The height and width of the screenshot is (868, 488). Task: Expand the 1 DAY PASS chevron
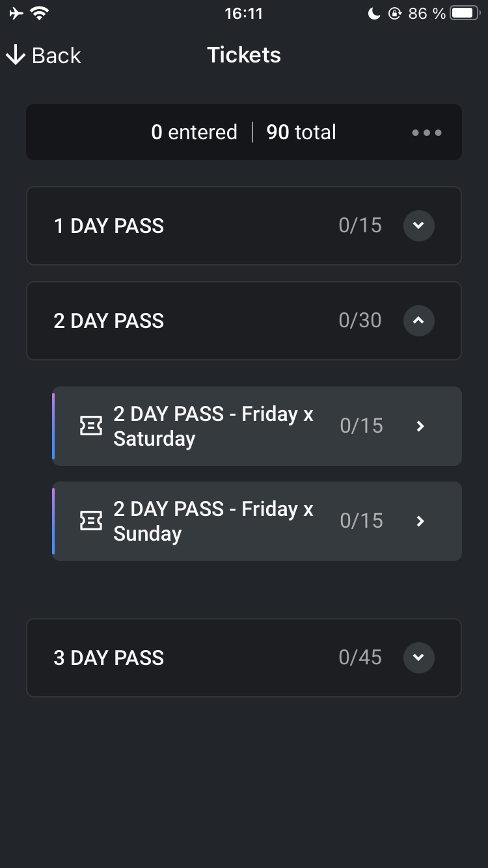pyautogui.click(x=419, y=226)
